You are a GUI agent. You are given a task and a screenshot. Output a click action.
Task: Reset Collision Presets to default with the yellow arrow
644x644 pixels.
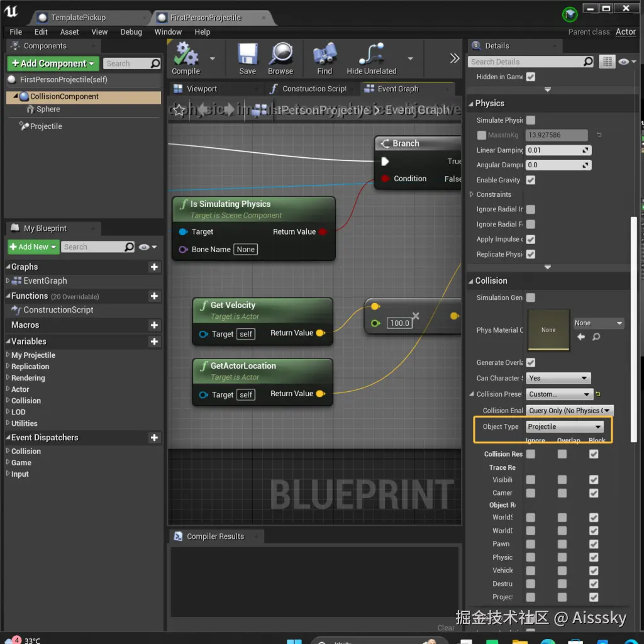pos(598,394)
